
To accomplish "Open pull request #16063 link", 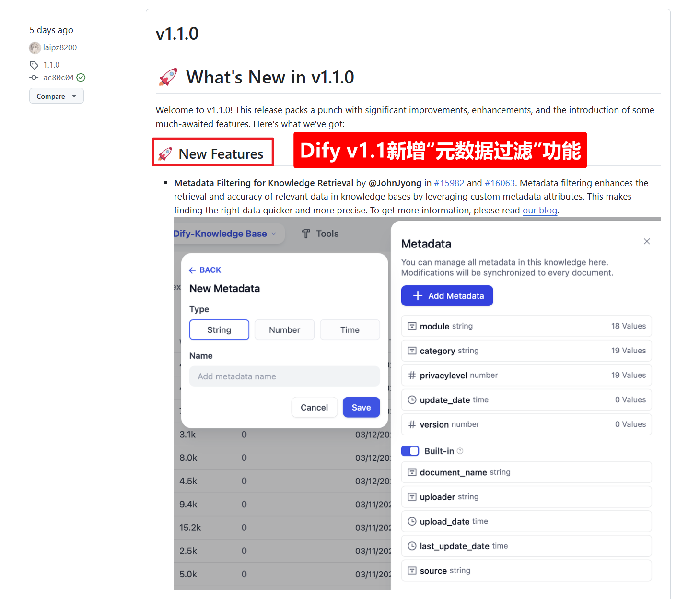I will (500, 183).
